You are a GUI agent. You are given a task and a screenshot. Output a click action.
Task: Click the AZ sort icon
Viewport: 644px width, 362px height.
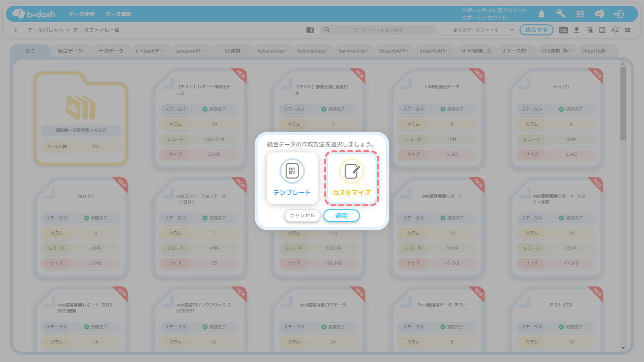[615, 30]
